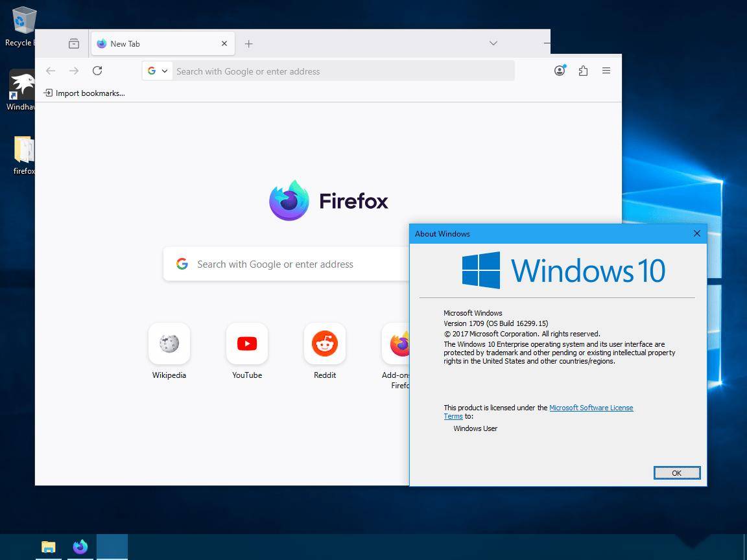Open the Terms link in About Windows
Screen dimensions: 747x560
pos(453,416)
